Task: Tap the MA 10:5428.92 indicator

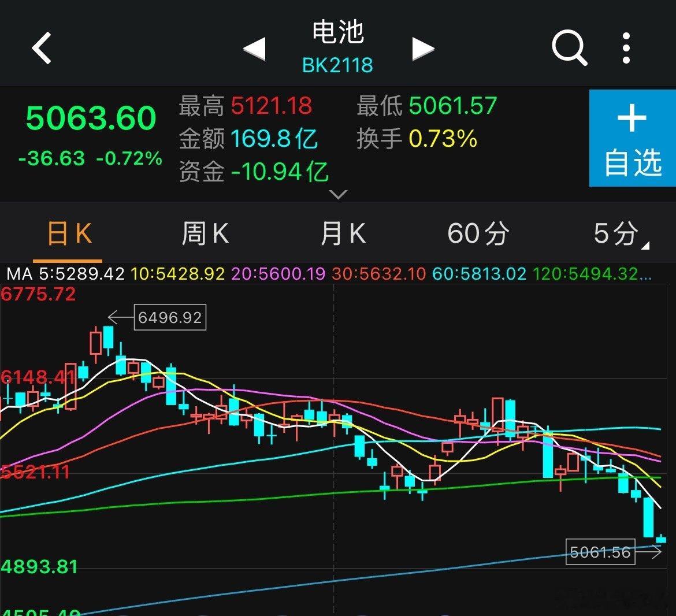Action: [177, 274]
